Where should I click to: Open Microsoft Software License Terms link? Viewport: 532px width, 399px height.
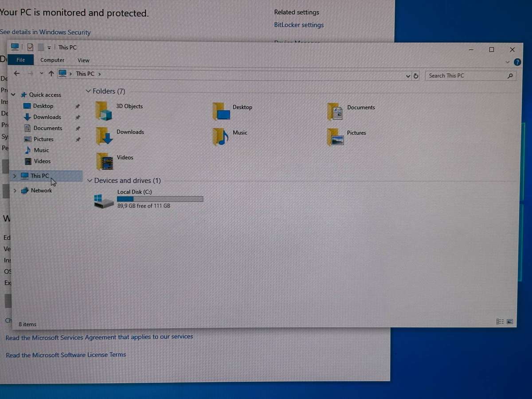point(66,355)
